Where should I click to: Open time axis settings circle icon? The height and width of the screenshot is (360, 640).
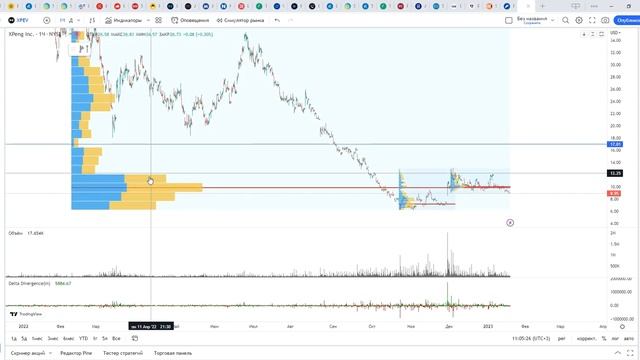[622, 327]
